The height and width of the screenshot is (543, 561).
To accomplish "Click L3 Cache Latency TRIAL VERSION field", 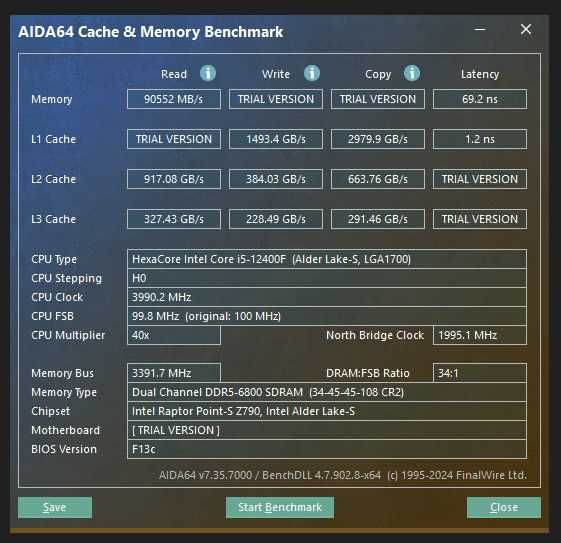I will tap(480, 219).
